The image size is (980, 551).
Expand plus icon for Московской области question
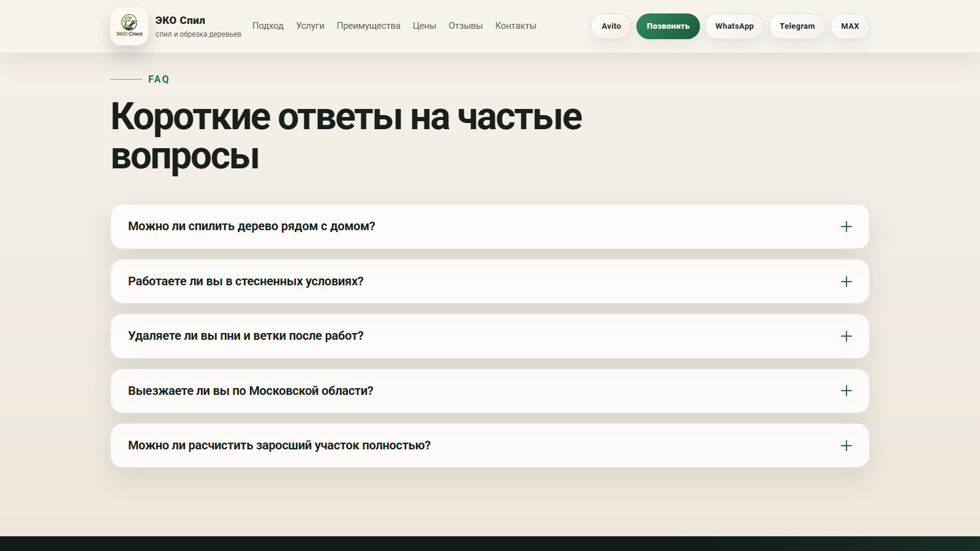pos(846,391)
